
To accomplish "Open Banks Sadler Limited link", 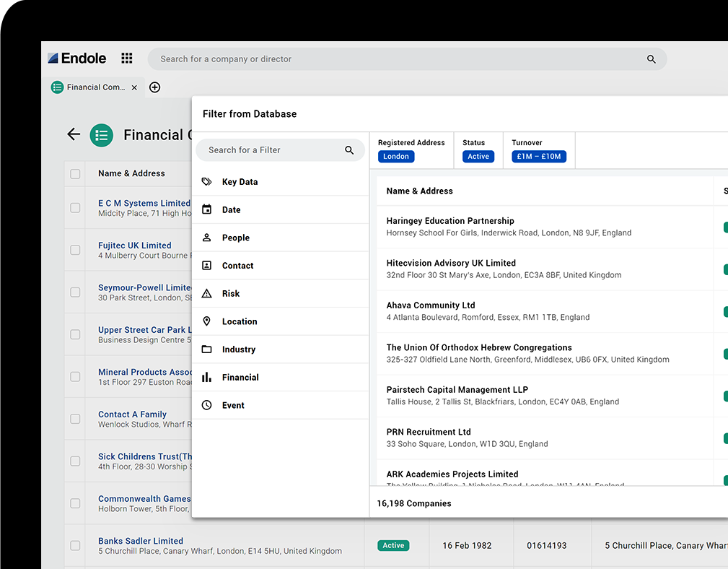I will pyautogui.click(x=141, y=541).
